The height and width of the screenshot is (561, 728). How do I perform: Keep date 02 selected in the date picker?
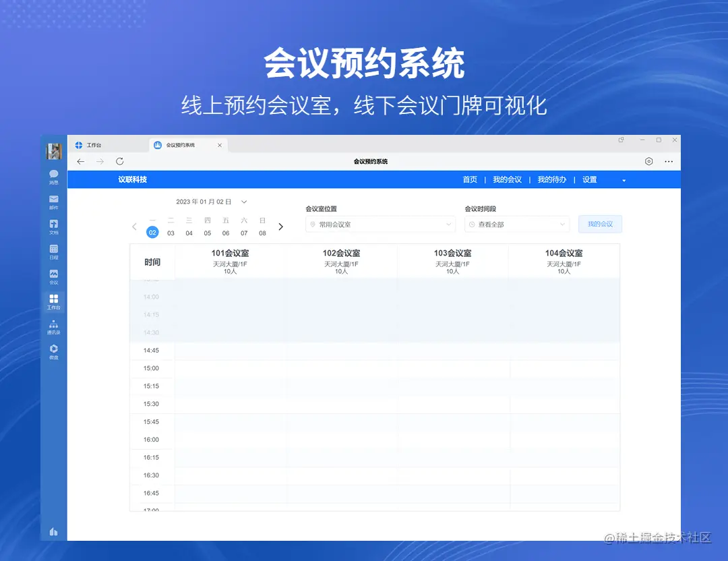152,232
